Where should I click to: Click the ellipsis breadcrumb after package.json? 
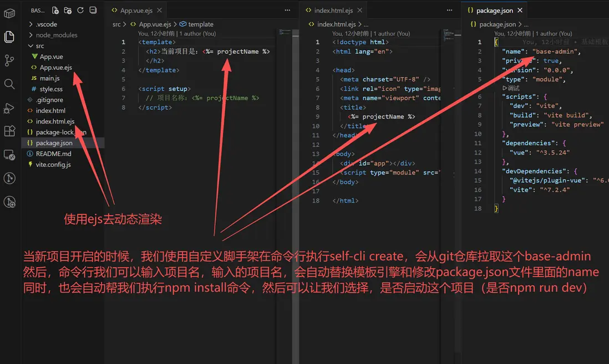coord(526,24)
